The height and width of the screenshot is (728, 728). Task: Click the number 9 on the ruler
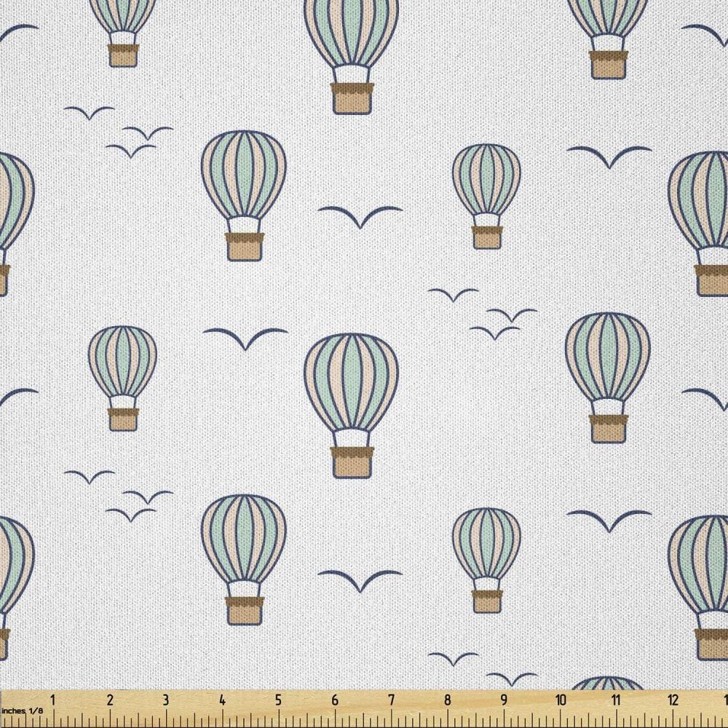tap(504, 700)
